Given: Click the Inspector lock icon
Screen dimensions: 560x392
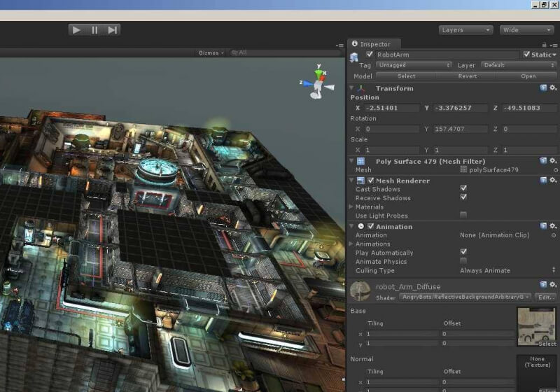Looking at the screenshot, I should click(x=544, y=44).
